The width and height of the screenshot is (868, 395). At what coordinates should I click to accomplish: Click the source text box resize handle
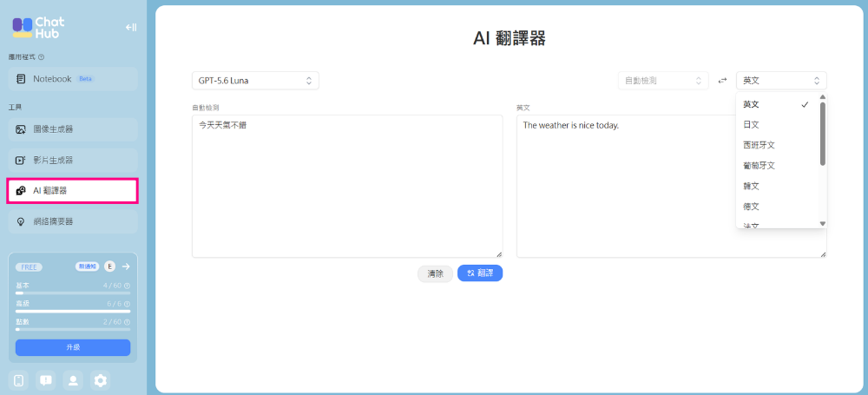click(499, 254)
